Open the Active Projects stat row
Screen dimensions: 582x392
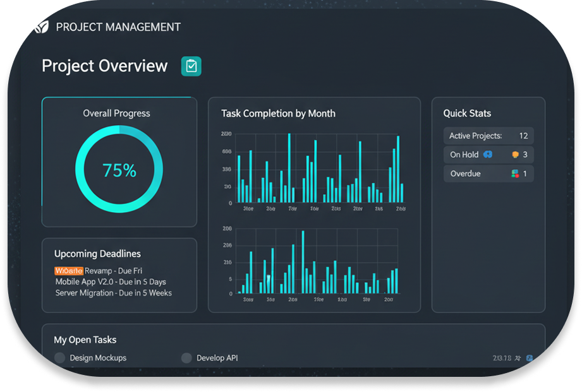pos(488,136)
